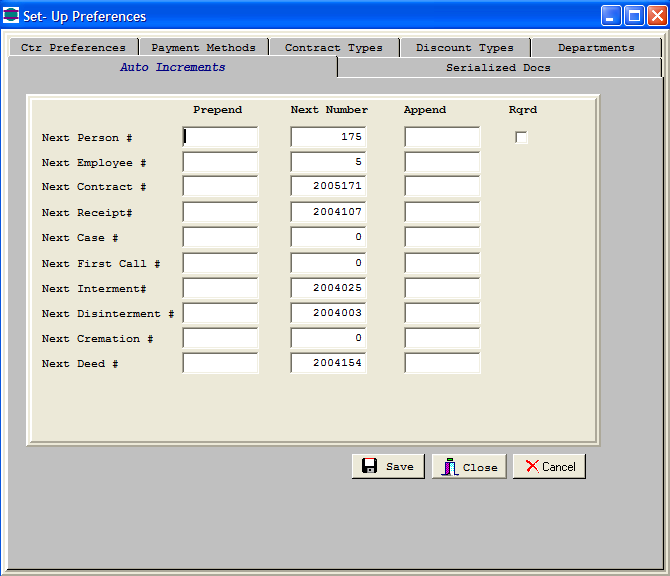Click the Save button with floppy icon
Viewport: 670px width, 576px height.
point(388,466)
